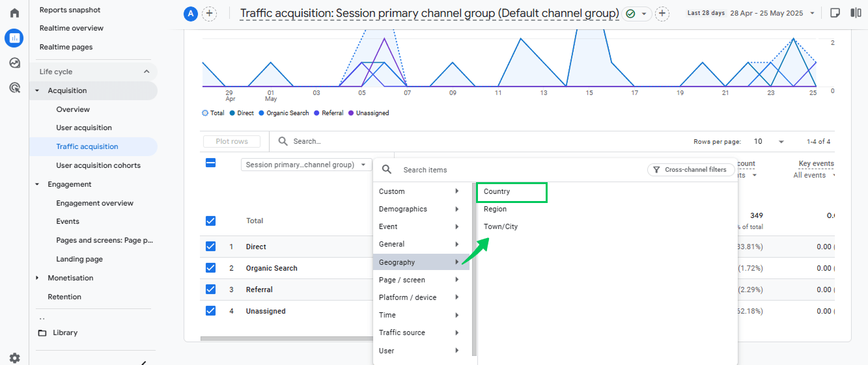868x365 pixels.
Task: Open Engagement overview report
Action: 94,203
